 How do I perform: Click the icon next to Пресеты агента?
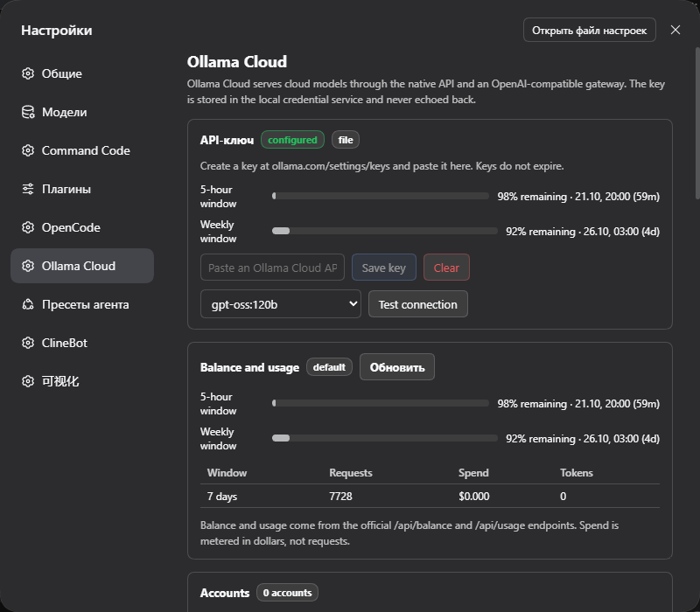(28, 304)
